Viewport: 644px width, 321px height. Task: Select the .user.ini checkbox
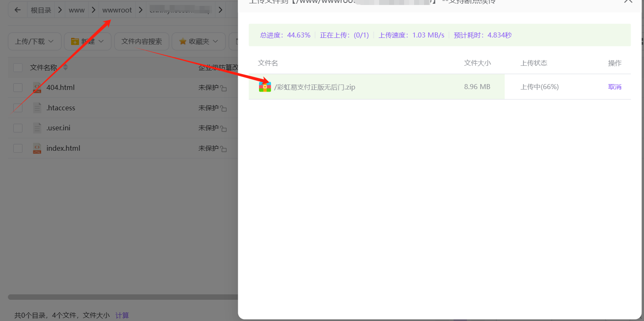pyautogui.click(x=18, y=128)
